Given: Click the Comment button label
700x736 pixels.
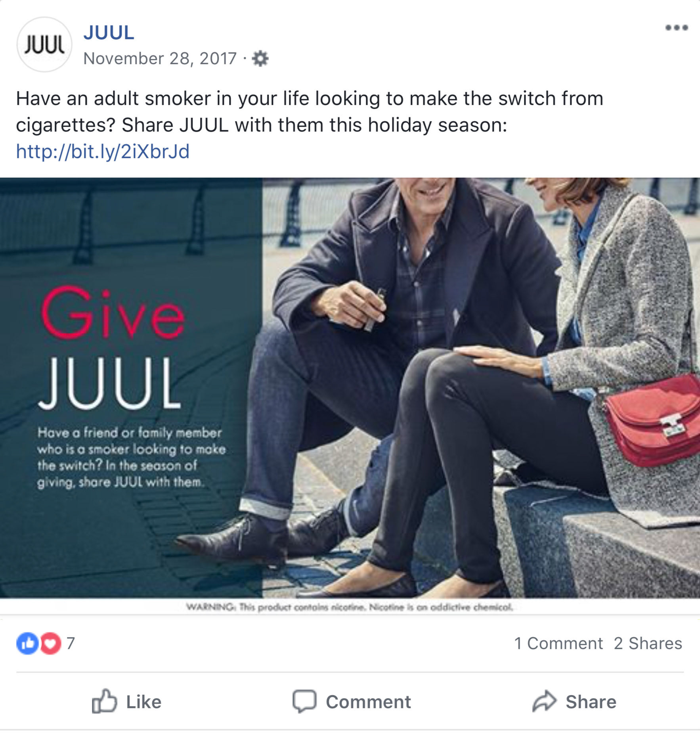Looking at the screenshot, I should [368, 701].
